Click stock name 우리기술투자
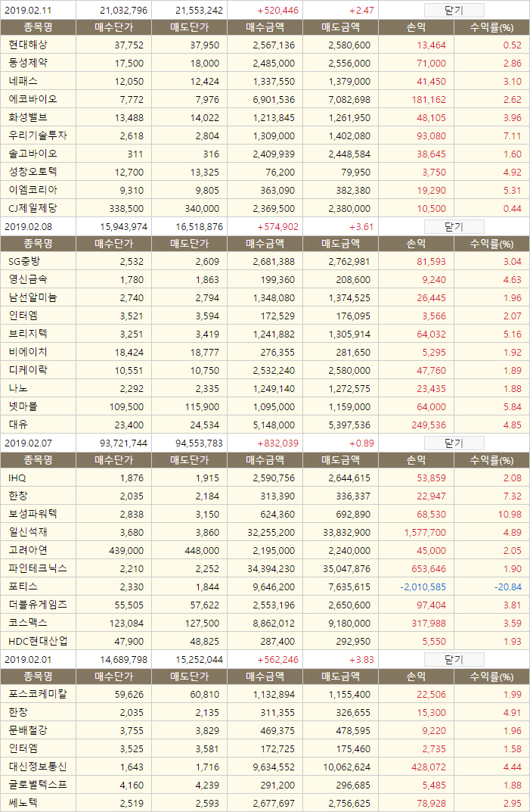This screenshot has height=812, width=530. point(38,135)
